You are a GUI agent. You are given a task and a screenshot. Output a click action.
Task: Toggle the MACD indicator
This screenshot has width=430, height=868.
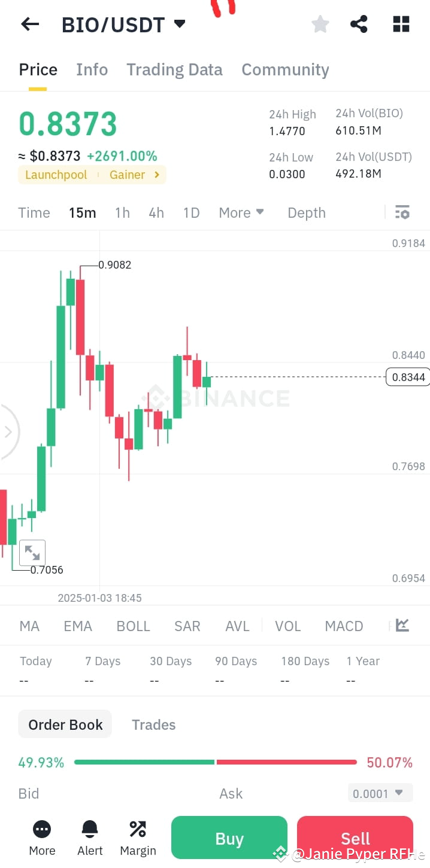(x=344, y=626)
